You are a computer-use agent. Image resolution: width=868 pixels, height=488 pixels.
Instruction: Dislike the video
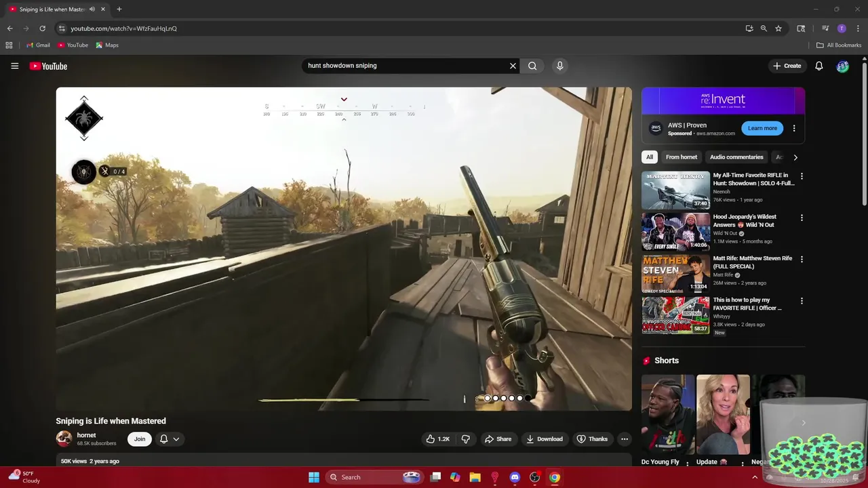tap(465, 439)
